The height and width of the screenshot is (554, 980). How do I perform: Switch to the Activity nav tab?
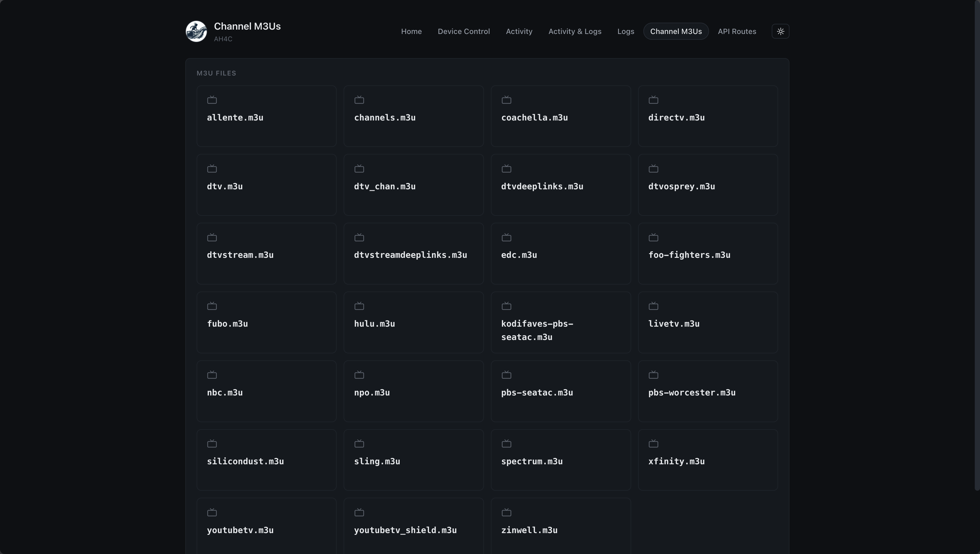519,31
